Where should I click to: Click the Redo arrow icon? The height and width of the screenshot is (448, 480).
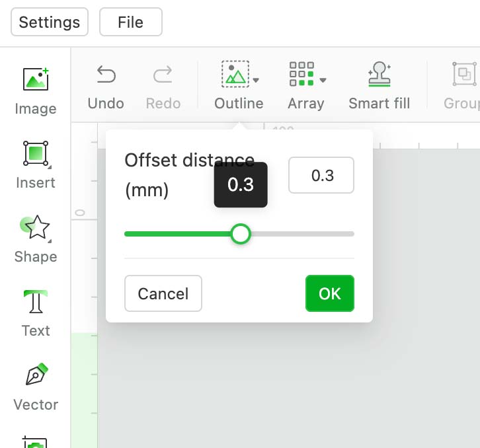point(163,75)
